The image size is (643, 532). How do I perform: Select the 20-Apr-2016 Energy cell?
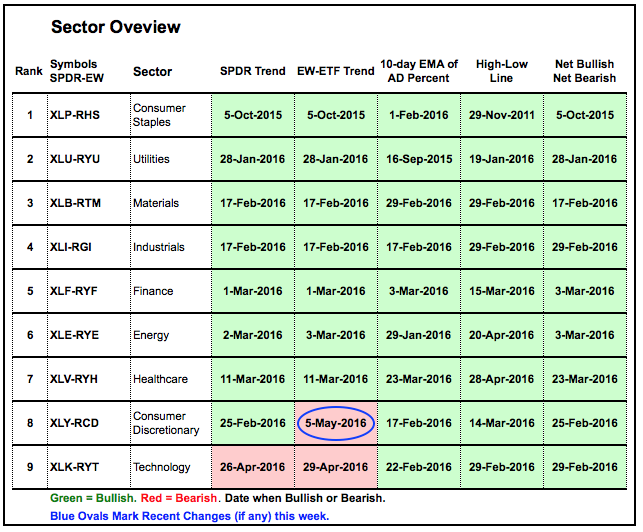point(501,335)
